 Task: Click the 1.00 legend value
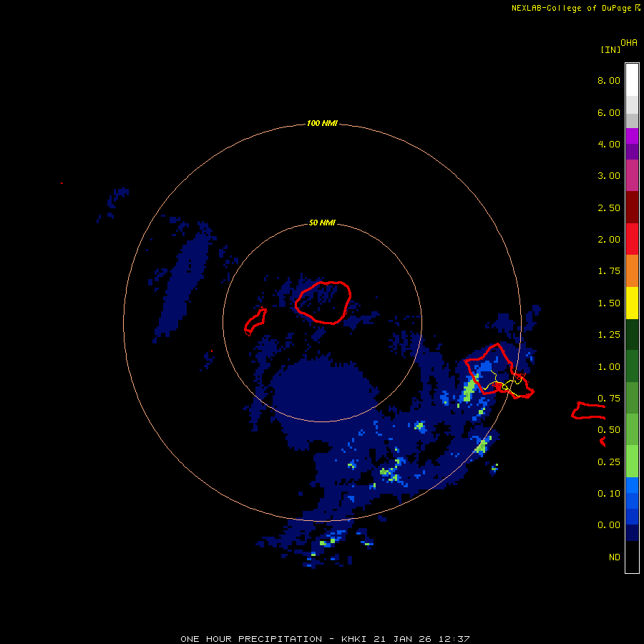[x=609, y=367]
